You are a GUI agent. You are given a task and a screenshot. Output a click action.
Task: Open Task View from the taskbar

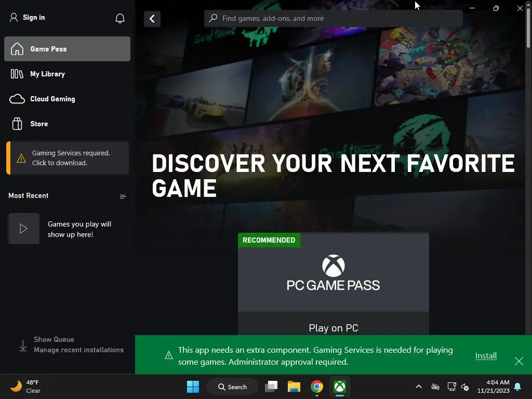(271, 387)
